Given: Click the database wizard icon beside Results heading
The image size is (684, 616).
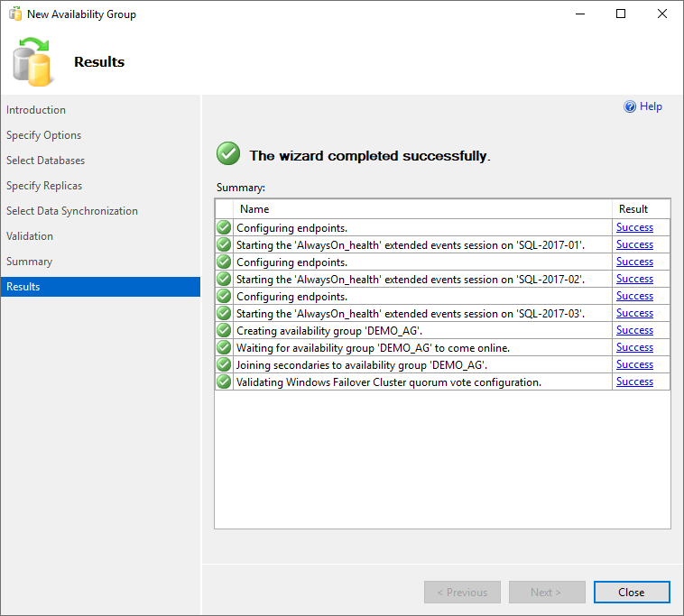Looking at the screenshot, I should point(33,62).
